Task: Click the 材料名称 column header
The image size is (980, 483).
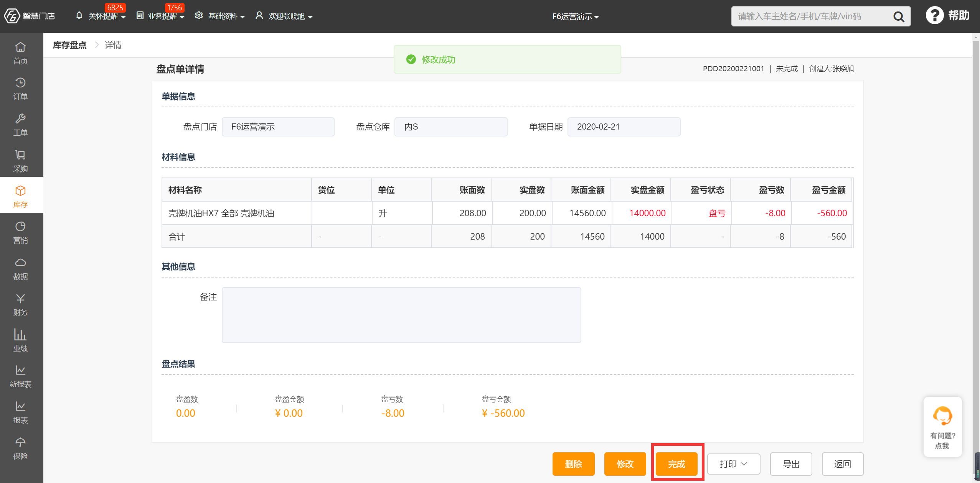Action: click(x=237, y=190)
